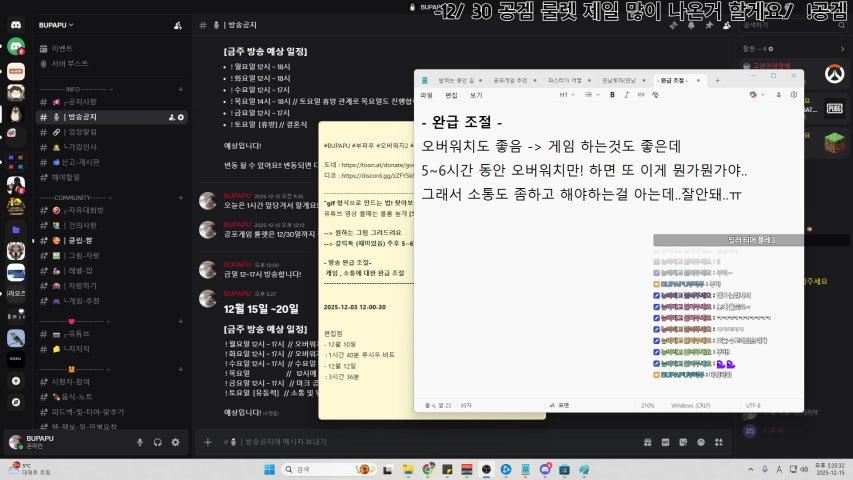Open Discord user settings gear
Screen dimensions: 853x480
coord(175,441)
